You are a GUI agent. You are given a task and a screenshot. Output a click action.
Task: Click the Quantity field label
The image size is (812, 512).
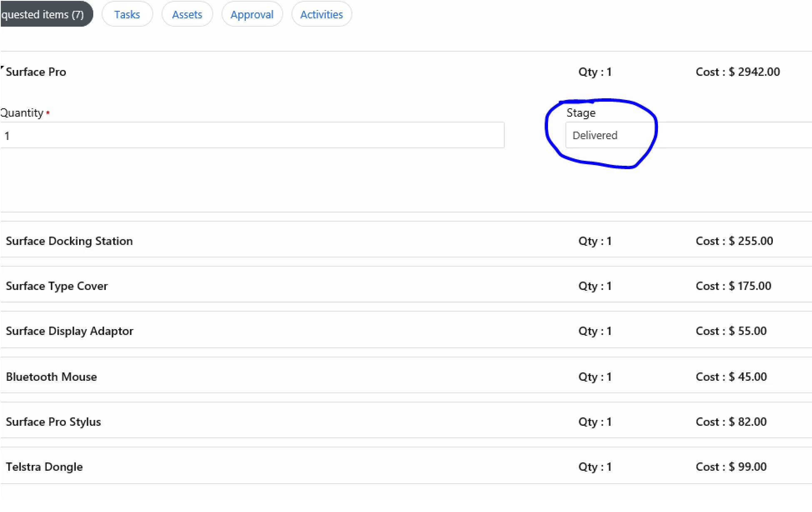pos(22,113)
